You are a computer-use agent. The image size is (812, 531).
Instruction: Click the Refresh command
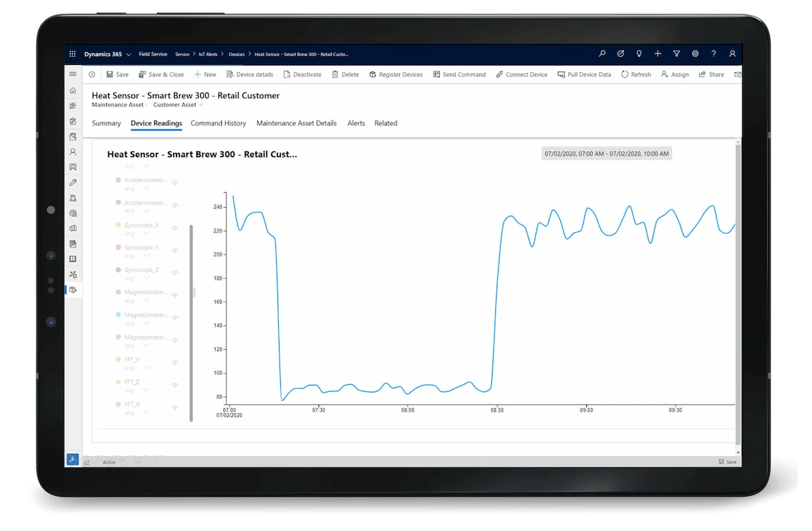tap(635, 74)
